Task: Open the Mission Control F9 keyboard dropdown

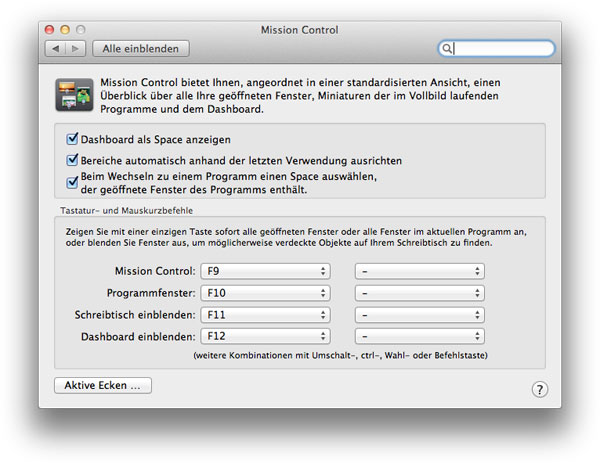Action: [x=265, y=271]
